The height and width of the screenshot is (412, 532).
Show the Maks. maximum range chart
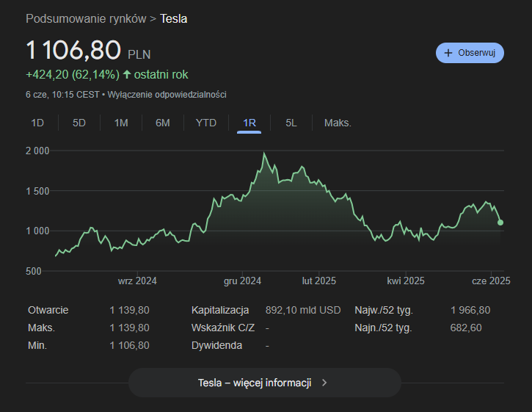338,123
